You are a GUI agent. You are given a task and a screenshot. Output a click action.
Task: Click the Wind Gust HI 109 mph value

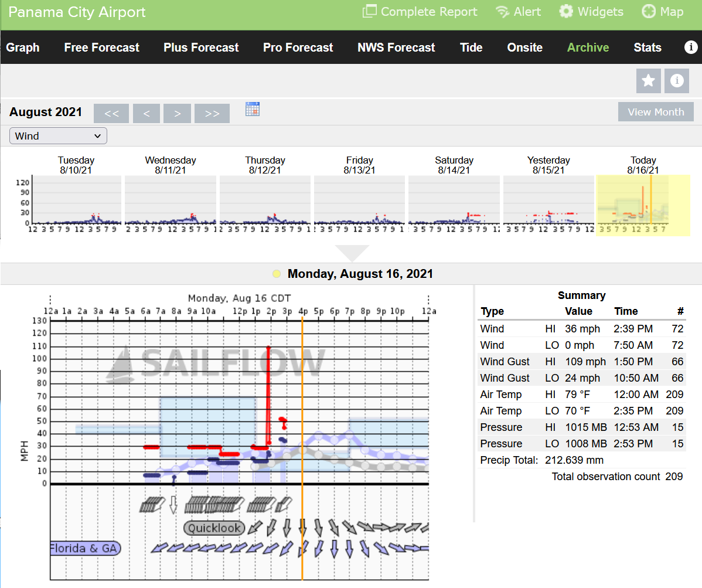(585, 361)
